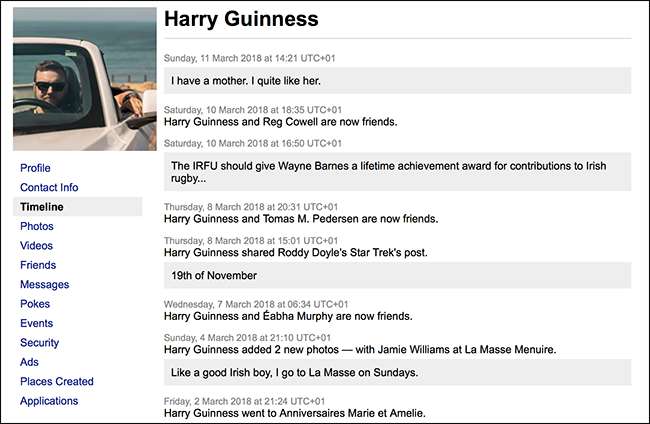Go to the Events section
The height and width of the screenshot is (424, 650).
37,323
